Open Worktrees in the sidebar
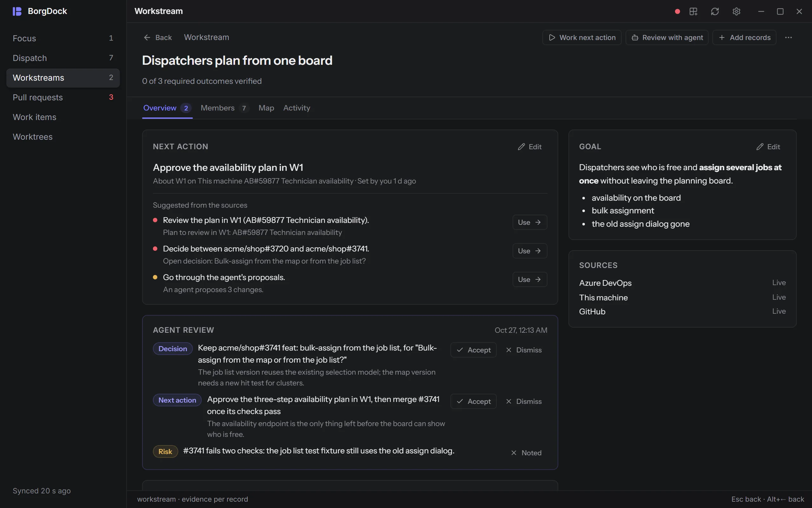 click(63, 137)
